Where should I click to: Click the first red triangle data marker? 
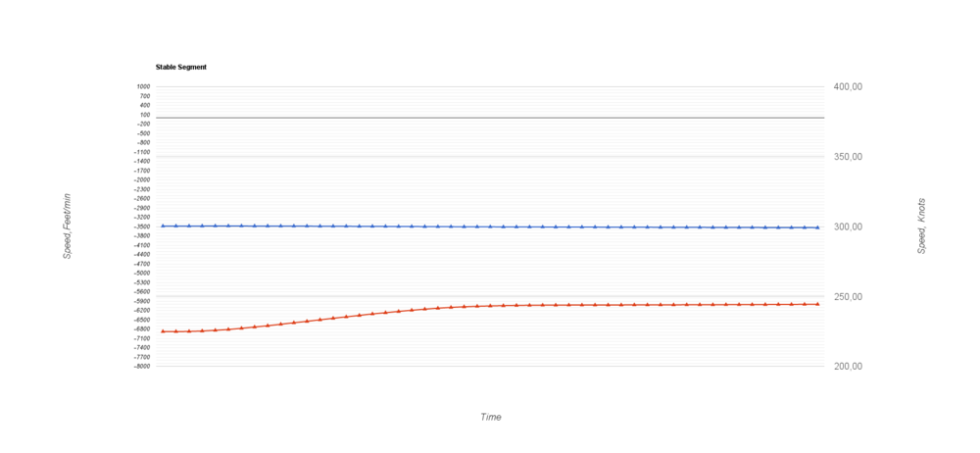[163, 331]
